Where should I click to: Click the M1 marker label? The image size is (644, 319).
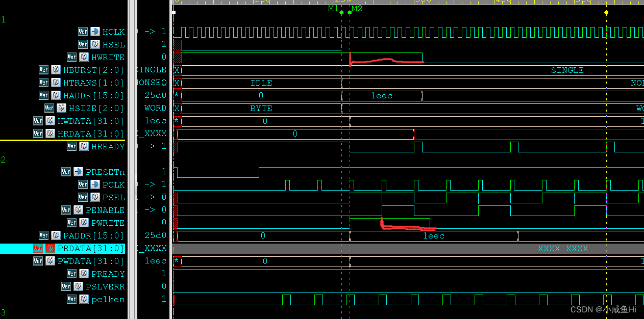(x=332, y=8)
